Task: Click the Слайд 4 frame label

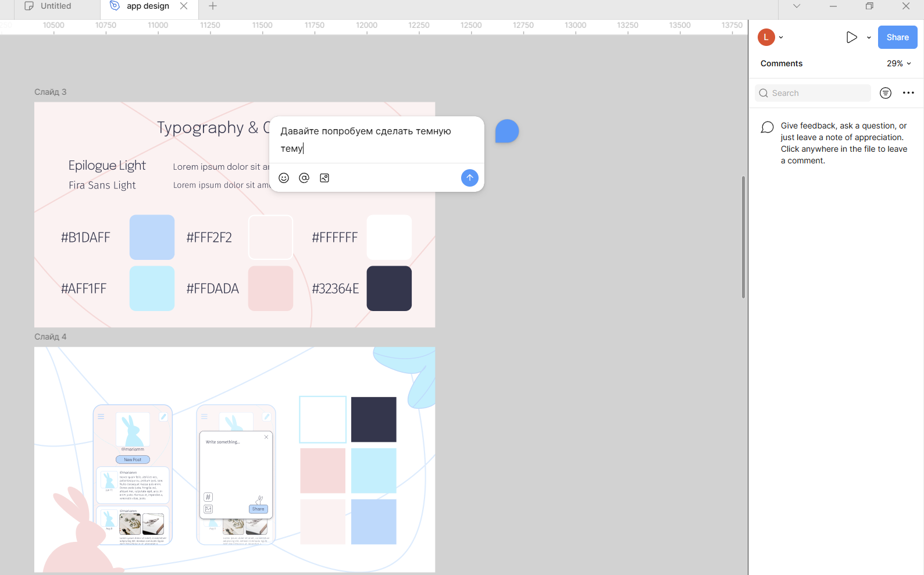Action: (x=51, y=337)
